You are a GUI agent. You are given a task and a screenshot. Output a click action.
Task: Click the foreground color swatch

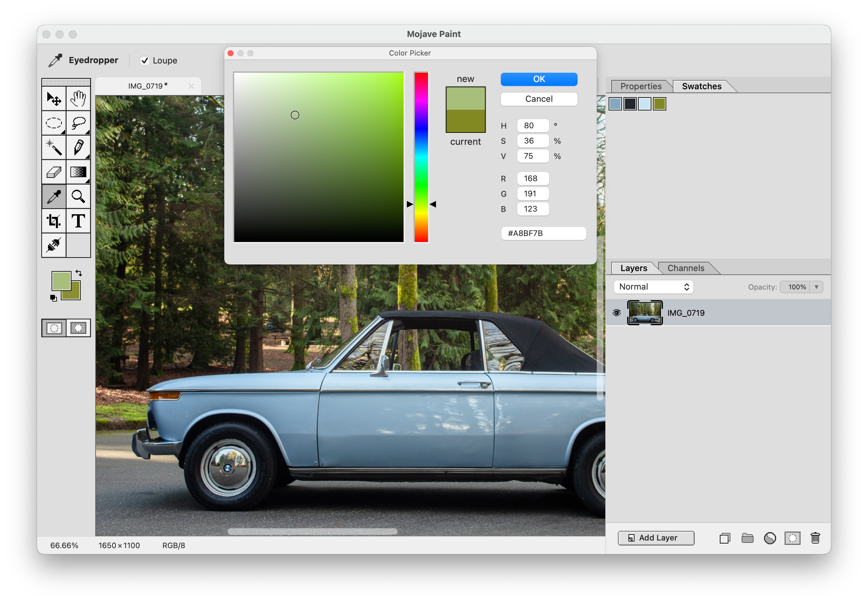(x=61, y=281)
